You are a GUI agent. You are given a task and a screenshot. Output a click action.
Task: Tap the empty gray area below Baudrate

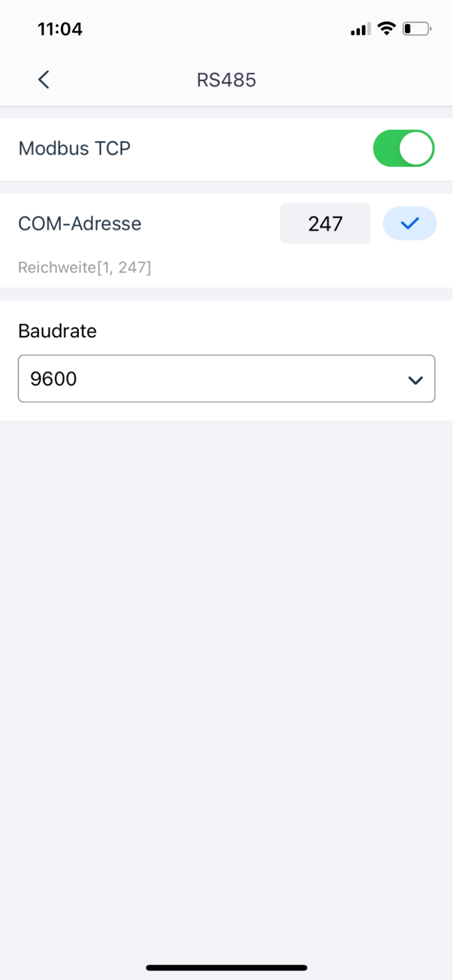[226, 686]
